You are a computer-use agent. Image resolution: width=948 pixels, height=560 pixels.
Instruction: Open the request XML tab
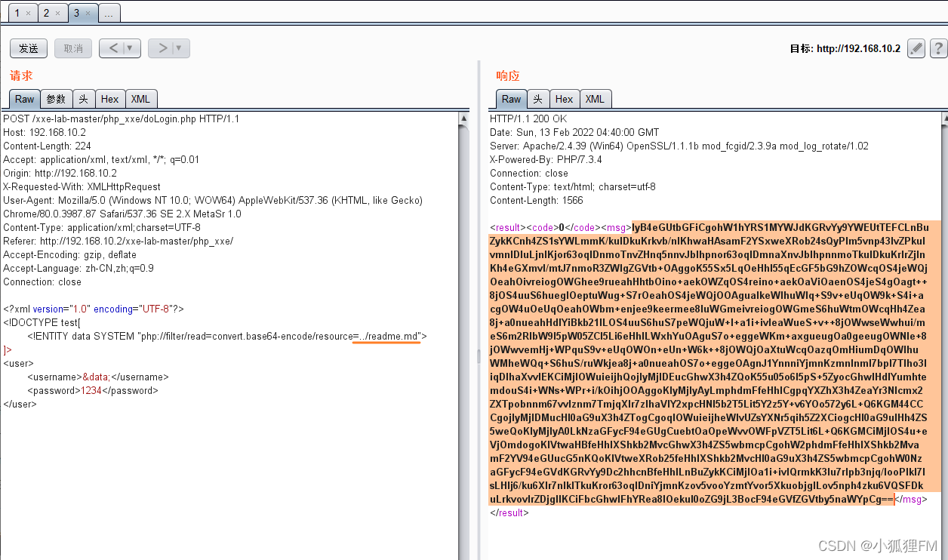[x=140, y=99]
